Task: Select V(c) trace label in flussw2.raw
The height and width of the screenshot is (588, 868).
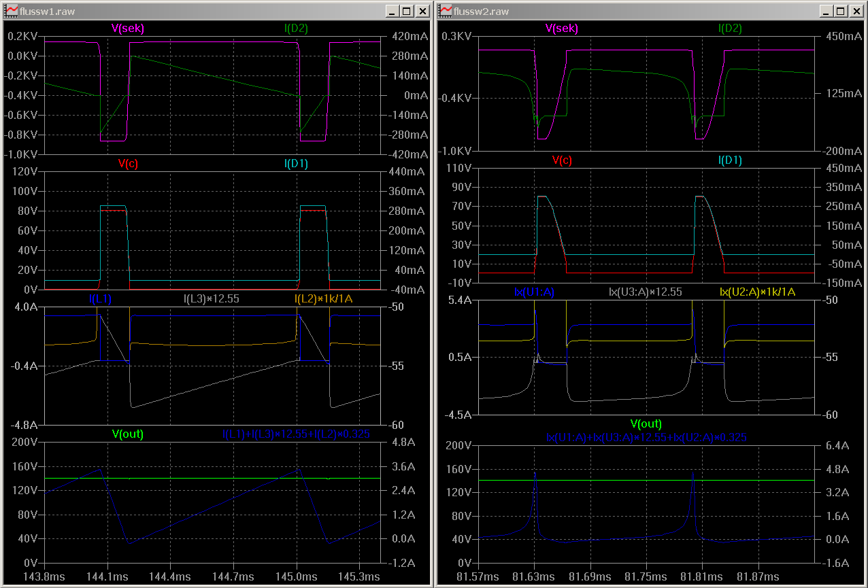Action: pos(562,160)
